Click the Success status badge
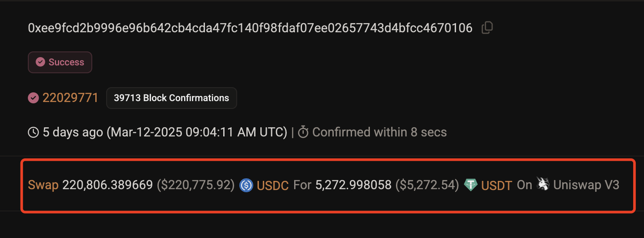This screenshot has height=238, width=644. [x=60, y=62]
